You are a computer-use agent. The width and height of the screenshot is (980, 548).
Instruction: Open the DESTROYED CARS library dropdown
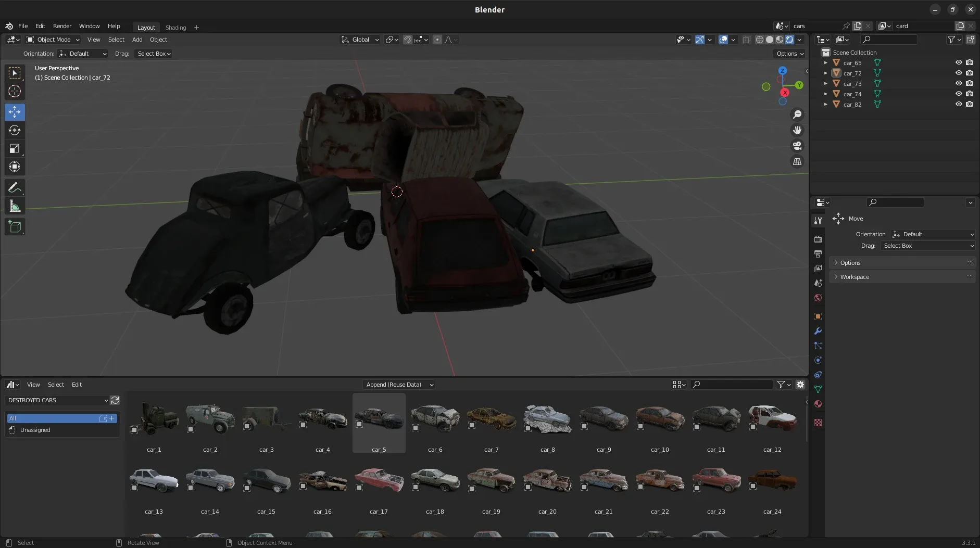(57, 400)
